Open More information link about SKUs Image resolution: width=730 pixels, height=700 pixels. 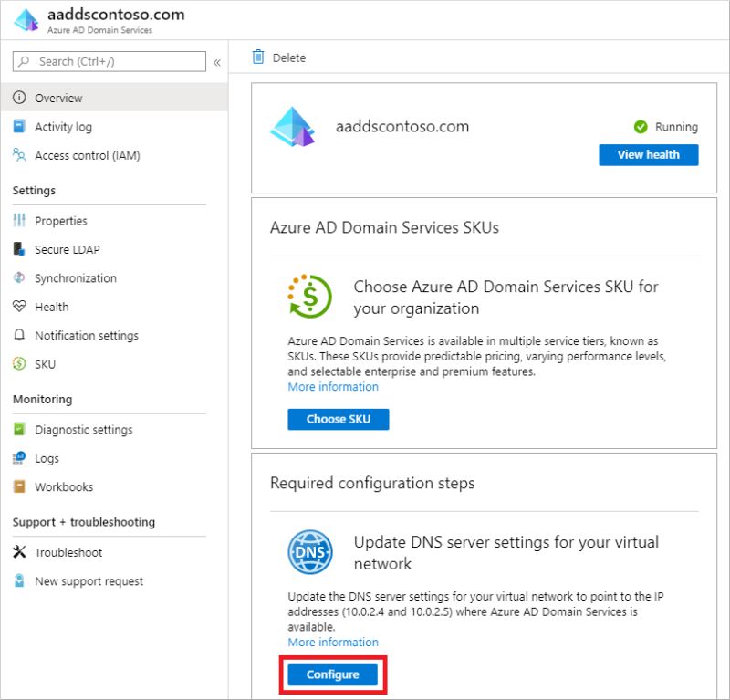point(332,387)
